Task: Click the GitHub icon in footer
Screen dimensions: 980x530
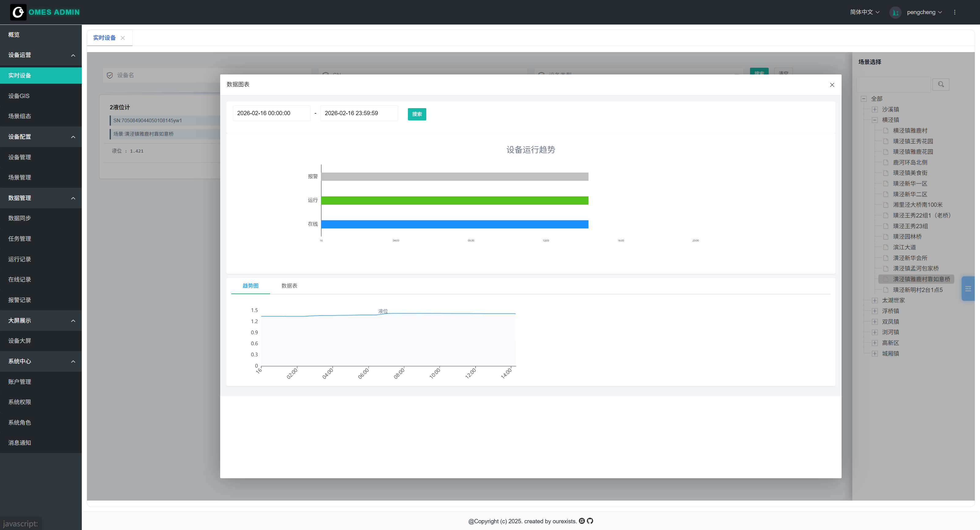Action: click(590, 521)
